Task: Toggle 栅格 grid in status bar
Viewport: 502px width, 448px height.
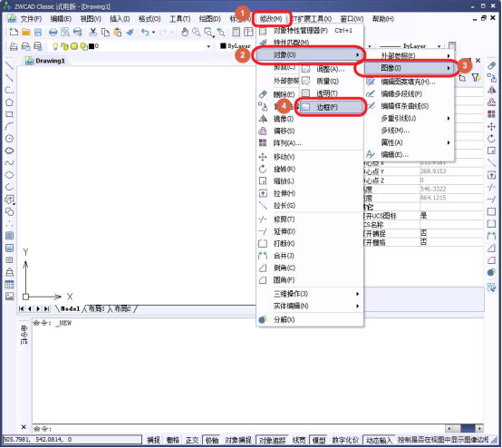Action: point(173,440)
